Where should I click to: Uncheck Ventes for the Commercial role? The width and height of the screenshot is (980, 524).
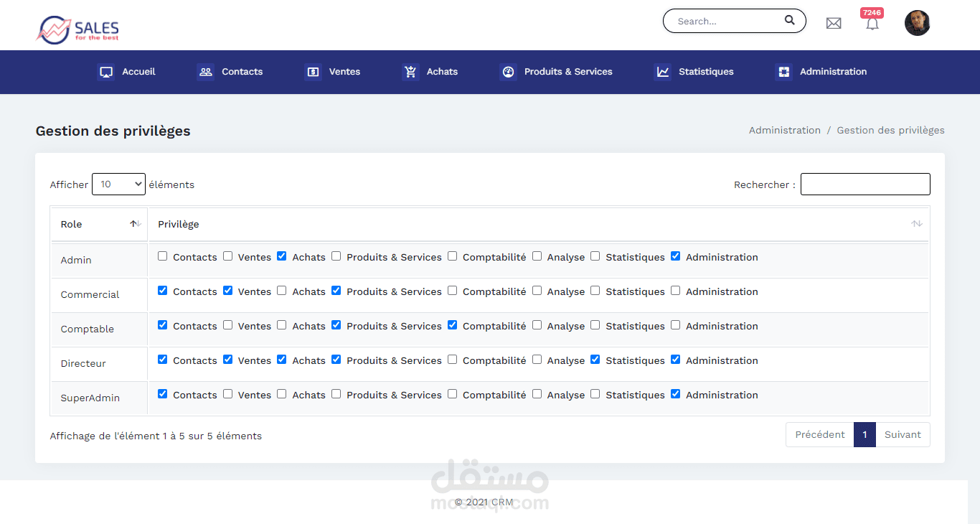pos(227,291)
